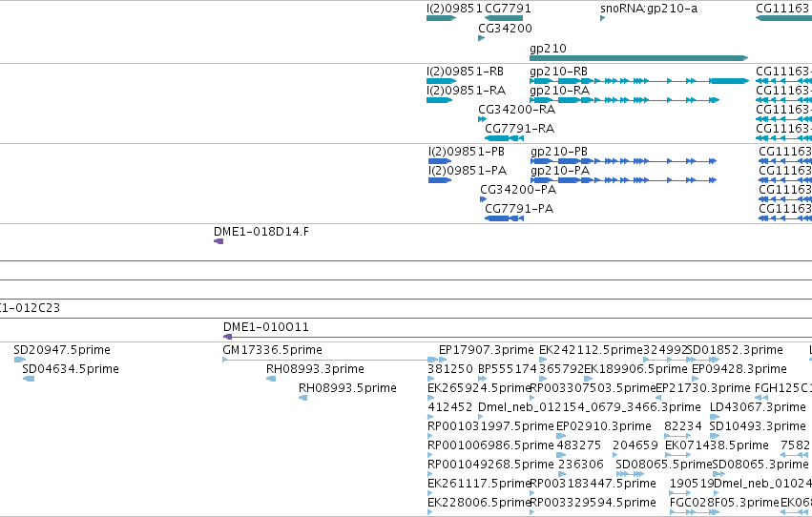Select the l(2)09851-PA protein bar

coord(440,180)
